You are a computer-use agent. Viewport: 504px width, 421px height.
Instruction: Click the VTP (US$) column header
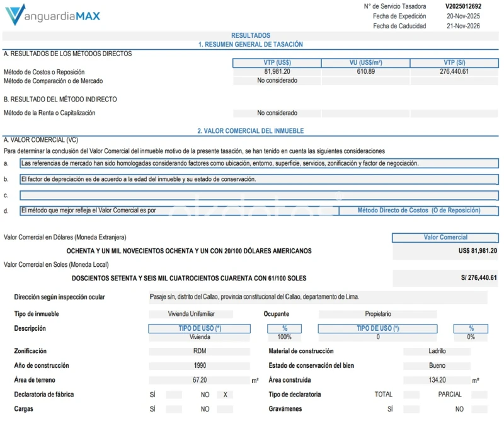click(x=277, y=63)
